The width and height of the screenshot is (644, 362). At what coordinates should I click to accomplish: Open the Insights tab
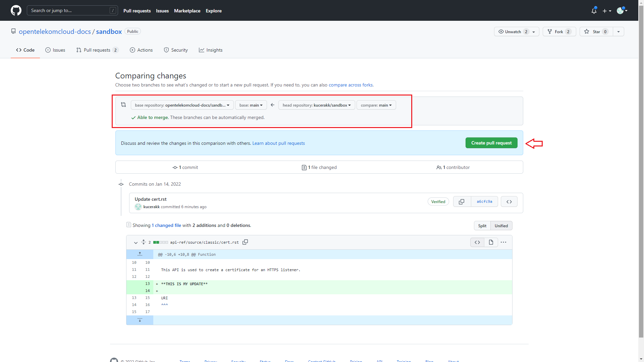211,50
